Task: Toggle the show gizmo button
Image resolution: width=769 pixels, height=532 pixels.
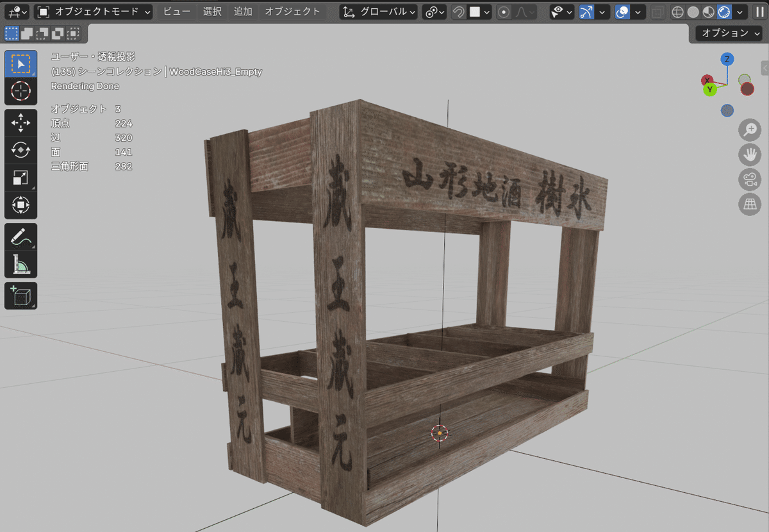Action: pos(586,12)
